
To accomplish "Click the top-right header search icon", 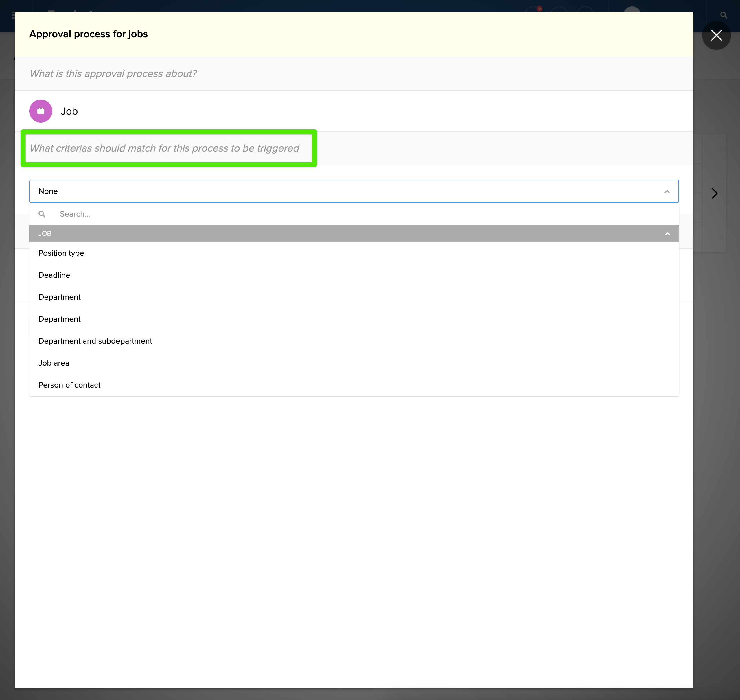I will (x=723, y=15).
